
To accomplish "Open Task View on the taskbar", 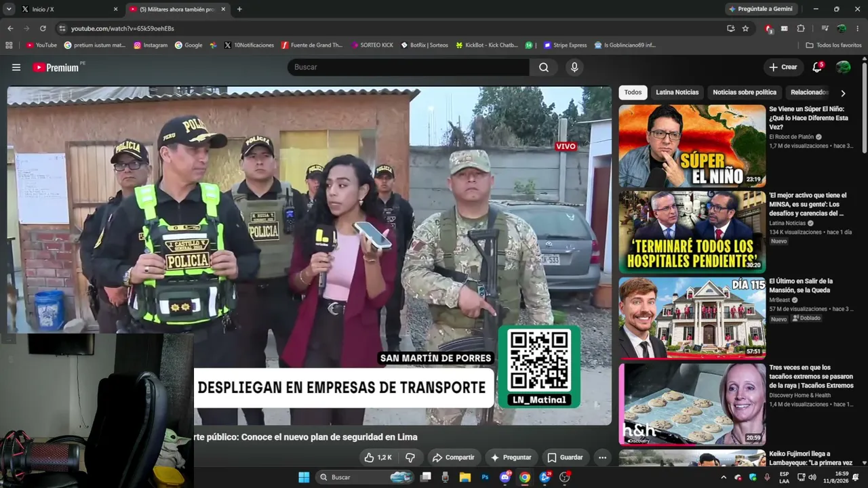I will [426, 477].
